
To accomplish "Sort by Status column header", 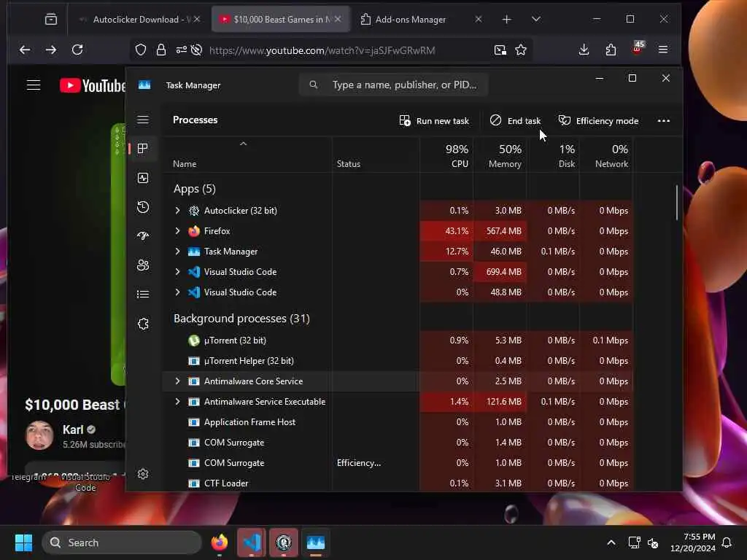I will point(349,164).
